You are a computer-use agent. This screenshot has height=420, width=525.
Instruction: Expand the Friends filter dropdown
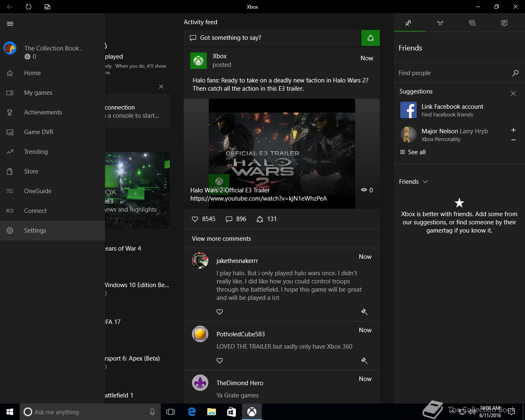[x=413, y=182]
